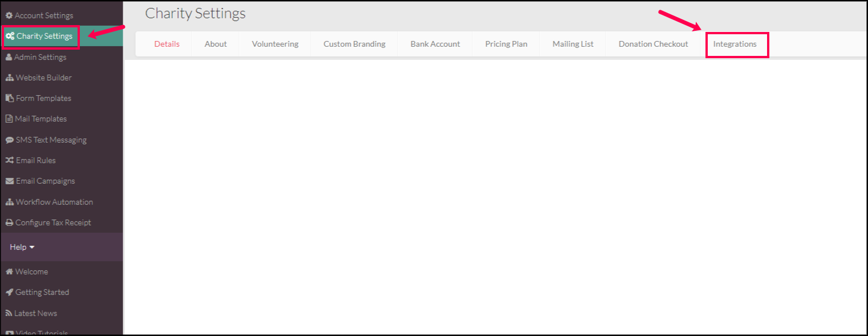Viewport: 868px width, 336px height.
Task: Click the document icon beside Mail Templates
Action: [9, 119]
